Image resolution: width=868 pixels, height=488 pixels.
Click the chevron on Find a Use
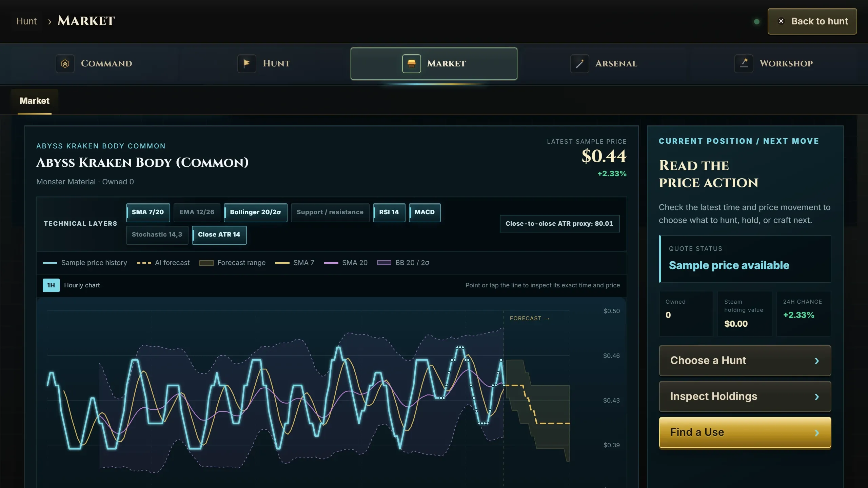click(x=817, y=433)
